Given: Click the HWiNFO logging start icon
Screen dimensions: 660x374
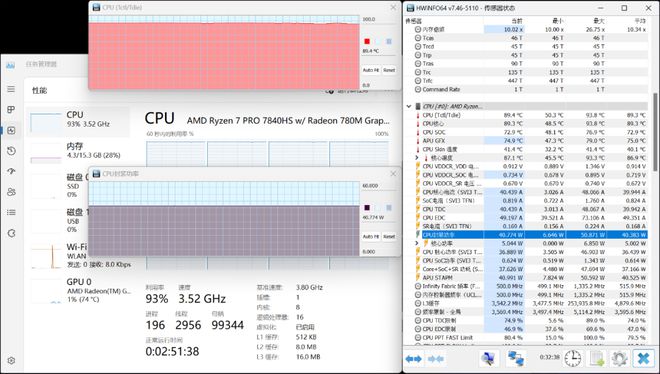Looking at the screenshot, I should [x=597, y=358].
